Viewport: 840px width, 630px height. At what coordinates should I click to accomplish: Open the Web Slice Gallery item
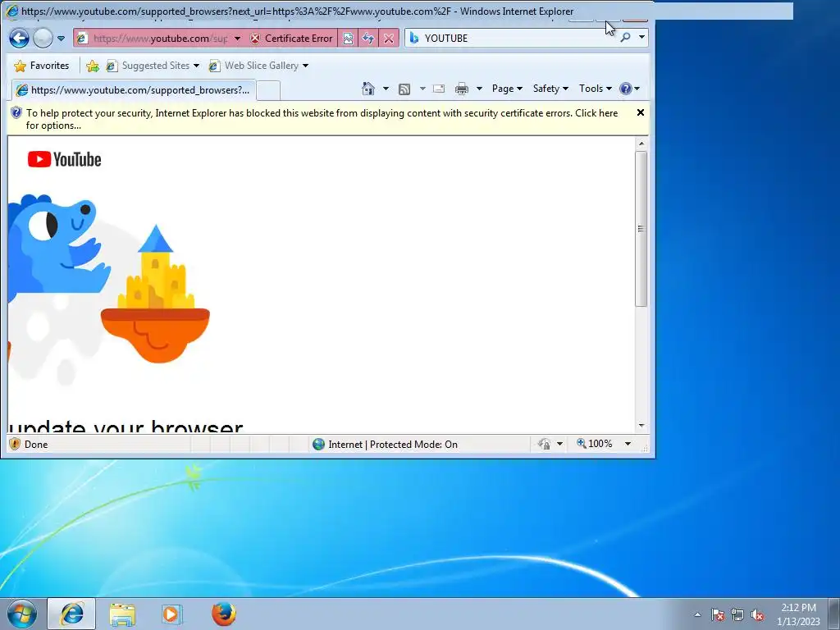point(258,66)
